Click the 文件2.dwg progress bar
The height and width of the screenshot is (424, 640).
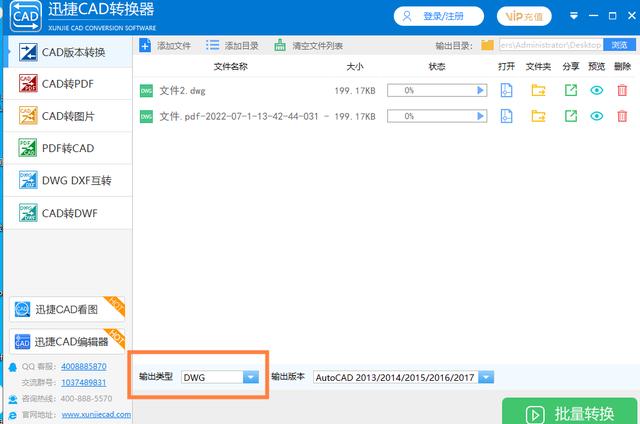pos(437,90)
